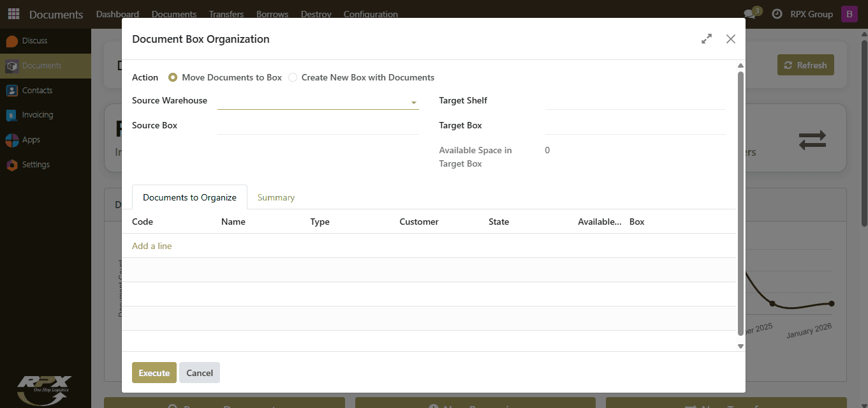Click the Target Box field
868x408 pixels.
pyautogui.click(x=635, y=126)
